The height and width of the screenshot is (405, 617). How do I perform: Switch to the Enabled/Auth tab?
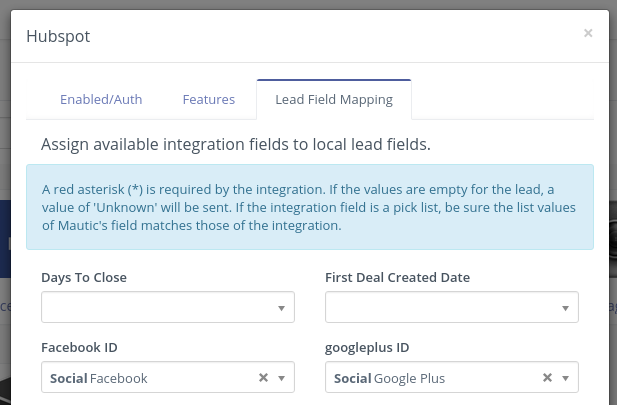(101, 100)
